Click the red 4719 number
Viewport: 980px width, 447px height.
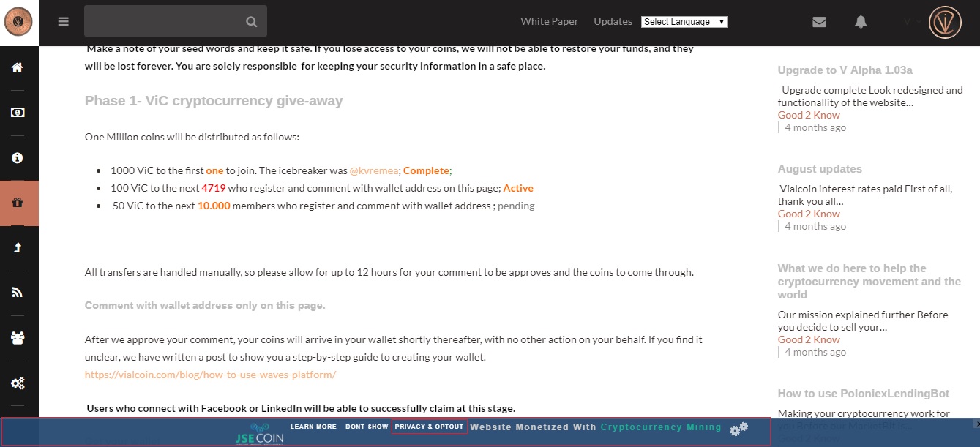213,188
